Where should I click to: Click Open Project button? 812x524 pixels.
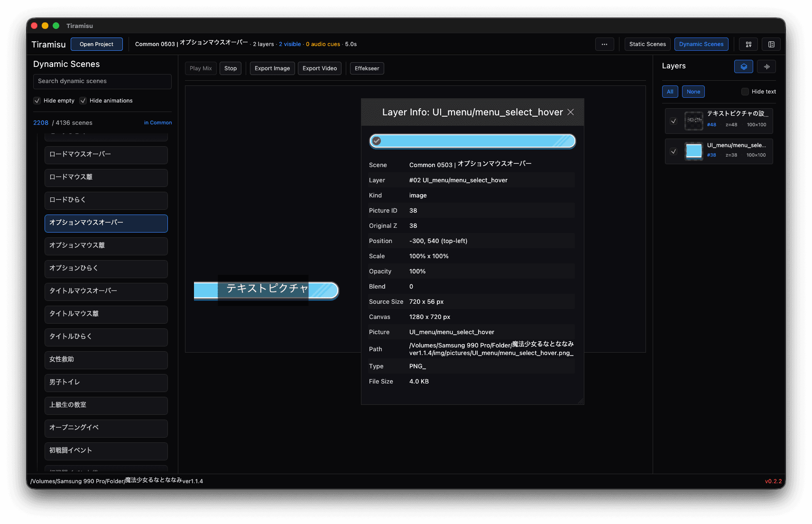tap(97, 44)
